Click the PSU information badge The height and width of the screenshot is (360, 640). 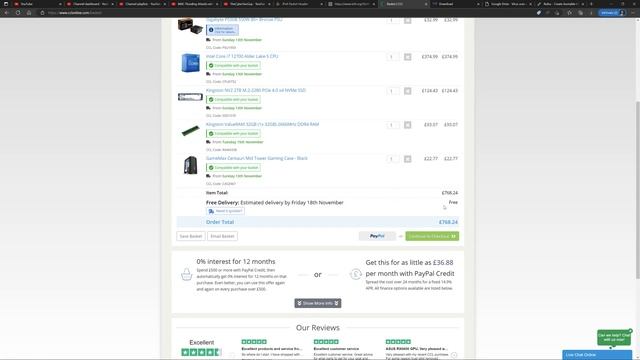pos(222,30)
